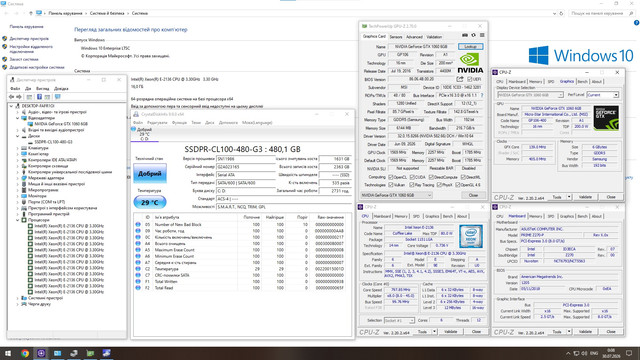Click the GeForce GTX logo in CPU-Z Graphics
The image size is (640, 360).
point(606,118)
